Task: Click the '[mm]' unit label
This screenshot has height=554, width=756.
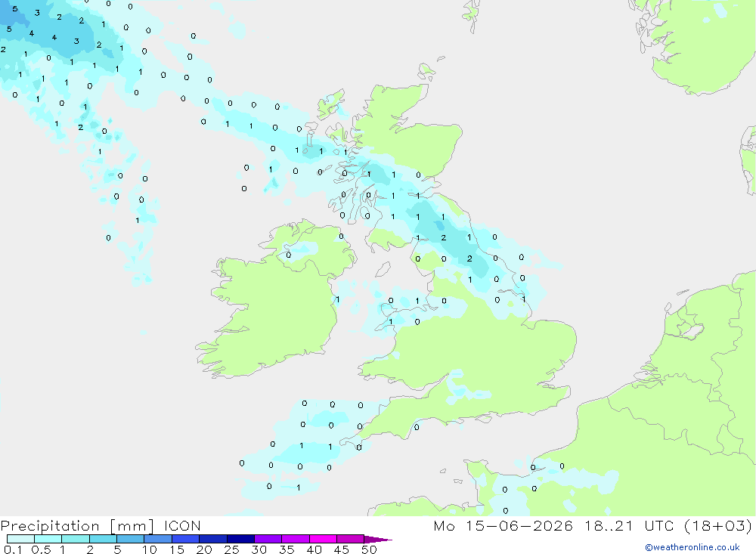Action: (132, 526)
